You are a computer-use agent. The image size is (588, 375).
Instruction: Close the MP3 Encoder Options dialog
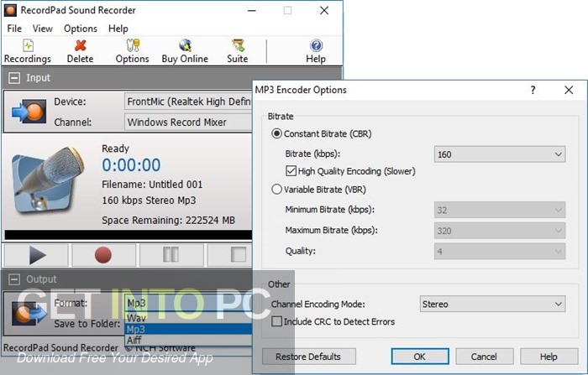point(569,90)
